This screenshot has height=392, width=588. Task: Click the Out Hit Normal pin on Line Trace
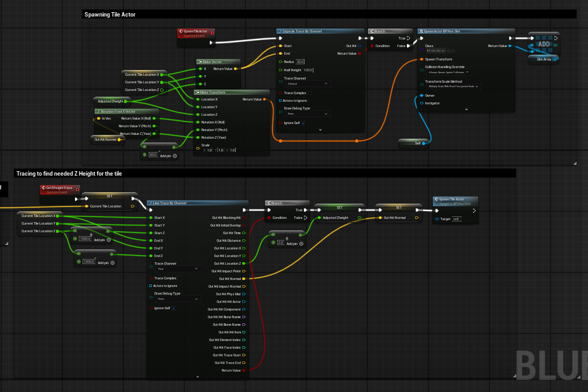(244, 279)
